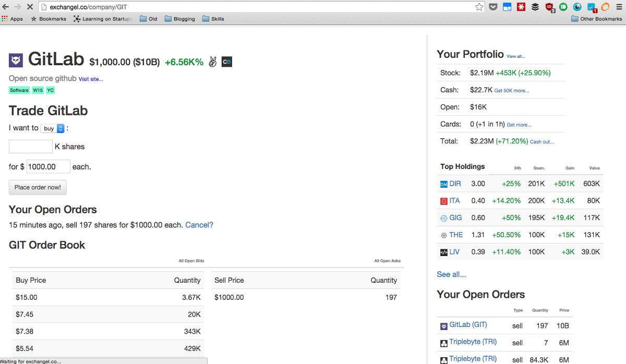Click the $1000.00 sell price cell
The width and height of the screenshot is (626, 364).
tap(229, 297)
